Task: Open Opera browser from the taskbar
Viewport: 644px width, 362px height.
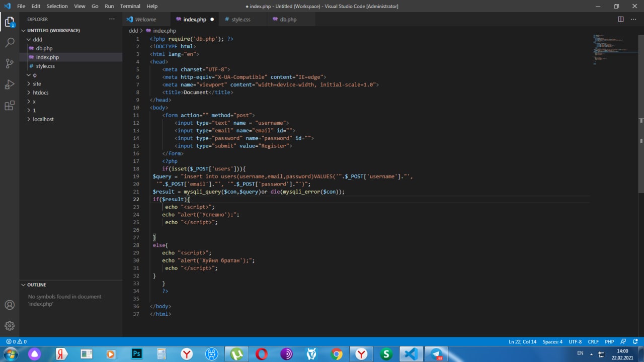Action: click(x=262, y=354)
